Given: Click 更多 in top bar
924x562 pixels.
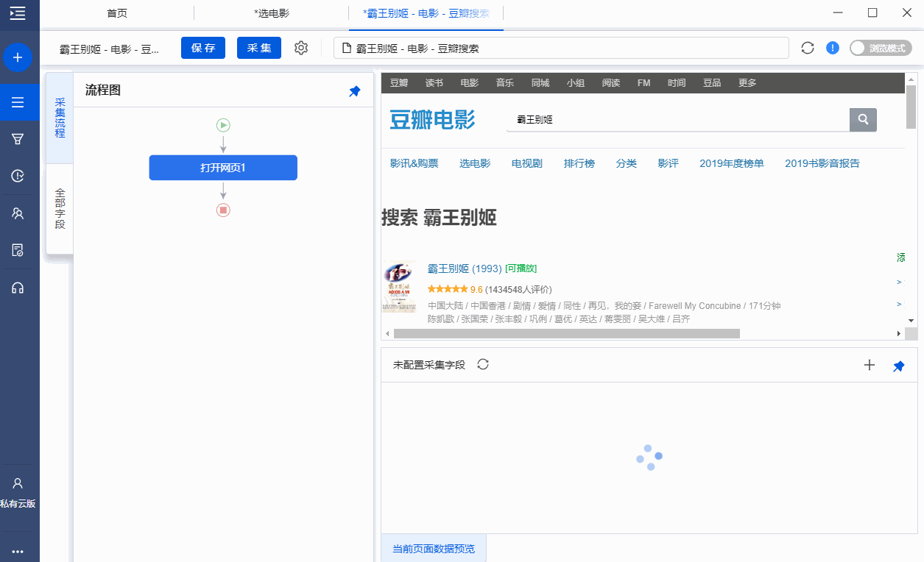Looking at the screenshot, I should 747,83.
